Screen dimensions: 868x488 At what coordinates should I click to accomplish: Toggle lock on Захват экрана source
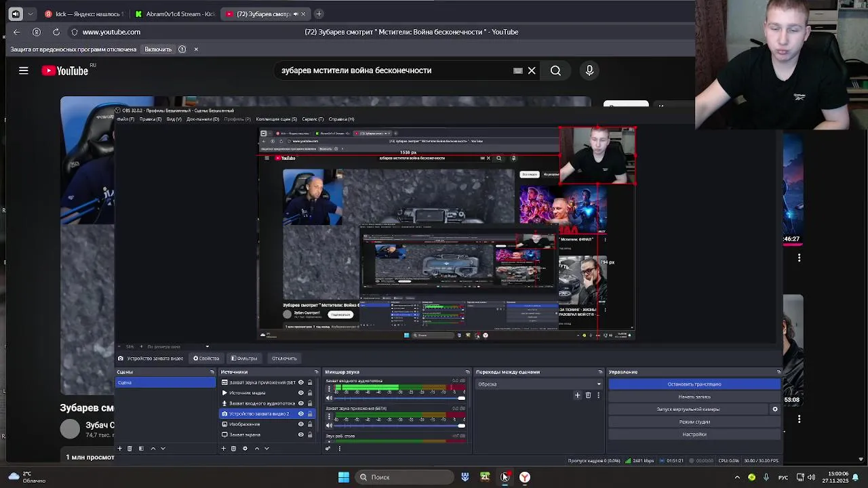[310, 434]
